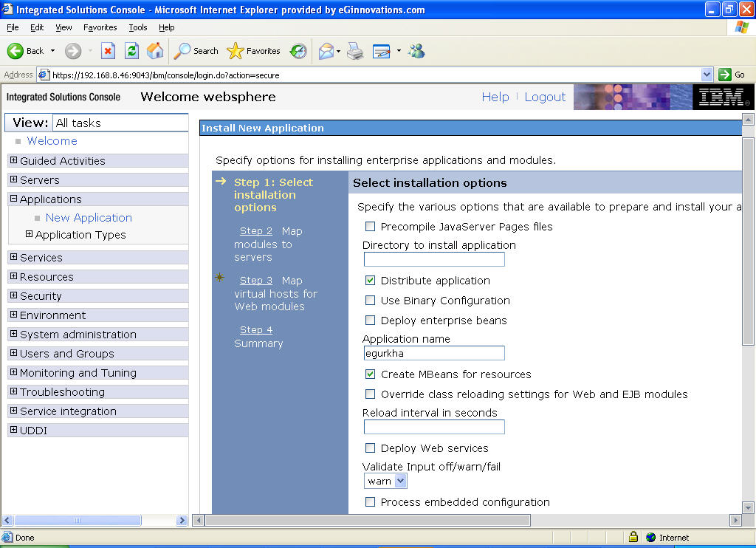Open the Edit menu
Image resolution: width=756 pixels, height=548 pixels.
pos(37,27)
